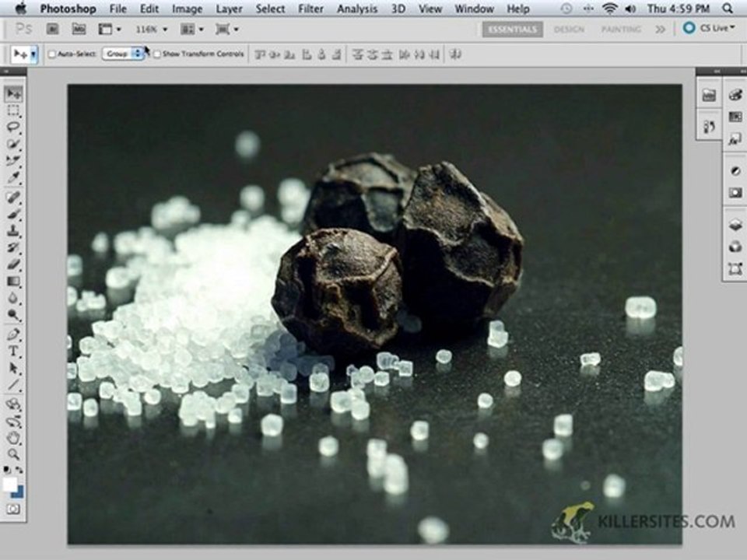Open the CS Live dropdown
The height and width of the screenshot is (560, 747).
(x=709, y=28)
